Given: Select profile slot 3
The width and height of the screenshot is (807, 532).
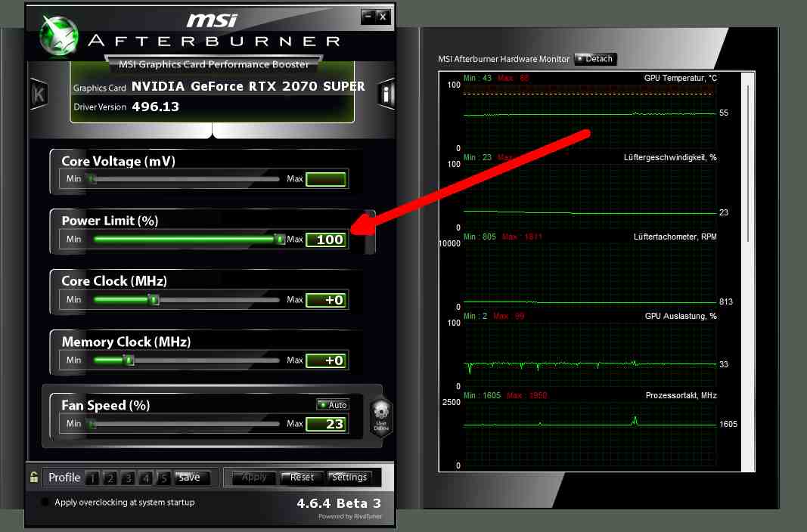Looking at the screenshot, I should [x=128, y=478].
